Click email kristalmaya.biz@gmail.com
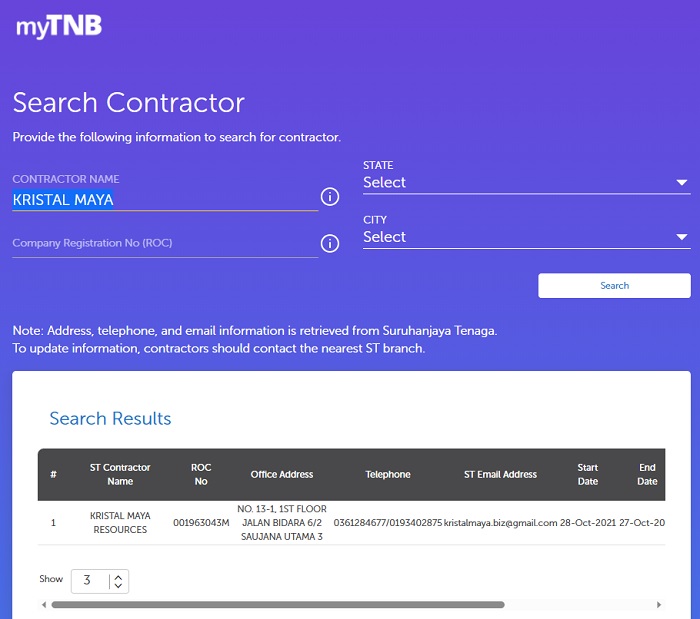This screenshot has height=619, width=700. [x=500, y=523]
